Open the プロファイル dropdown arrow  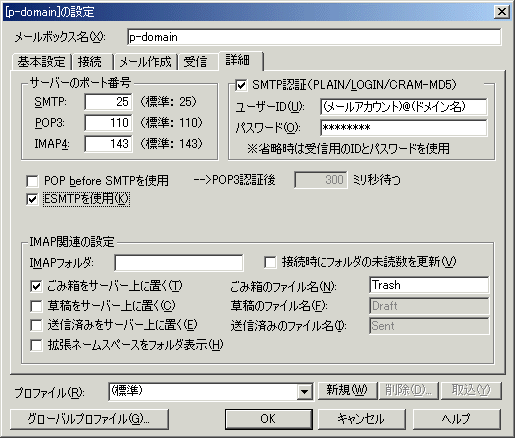point(305,392)
